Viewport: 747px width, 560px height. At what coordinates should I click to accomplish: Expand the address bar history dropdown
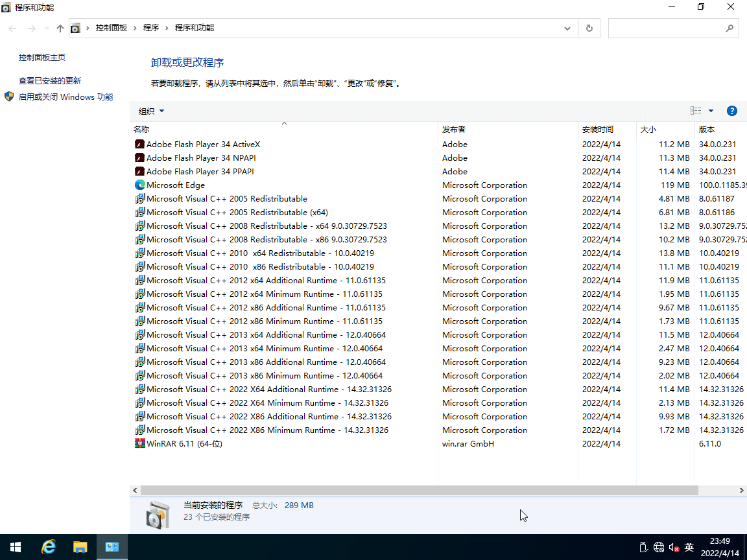pos(567,29)
